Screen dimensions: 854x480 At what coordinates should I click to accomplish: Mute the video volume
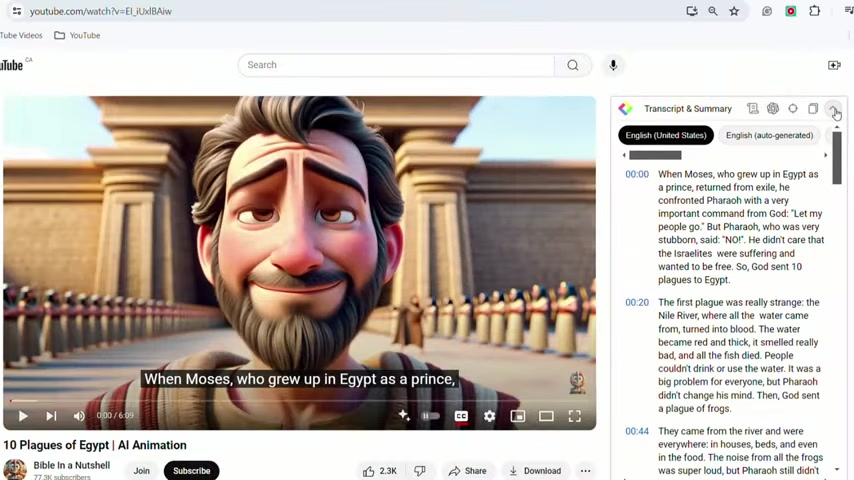coord(79,416)
